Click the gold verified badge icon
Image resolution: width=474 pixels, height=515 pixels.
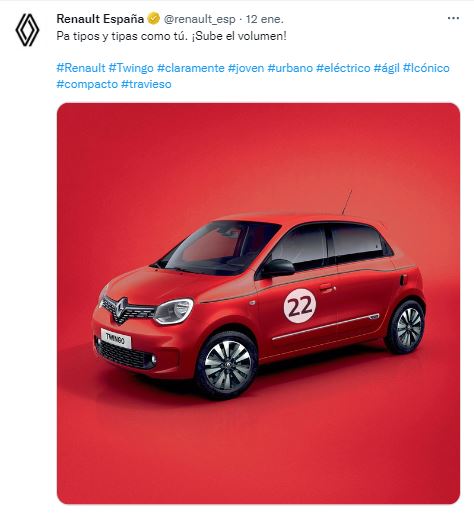[153, 19]
